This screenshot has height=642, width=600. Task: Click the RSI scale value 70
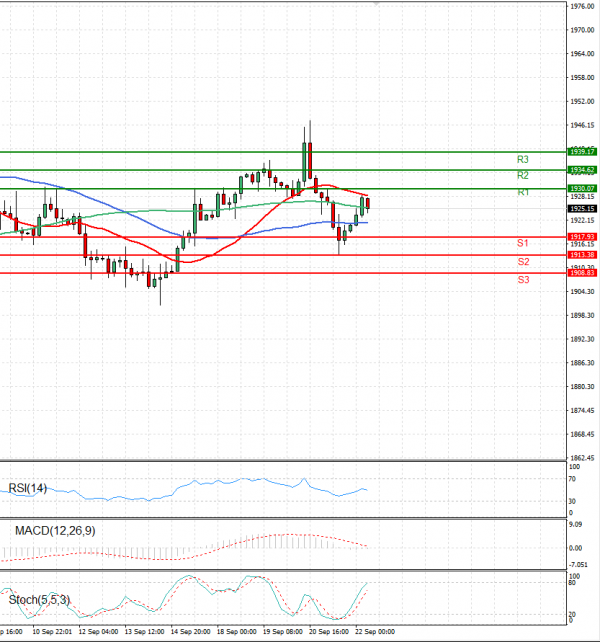coord(572,479)
